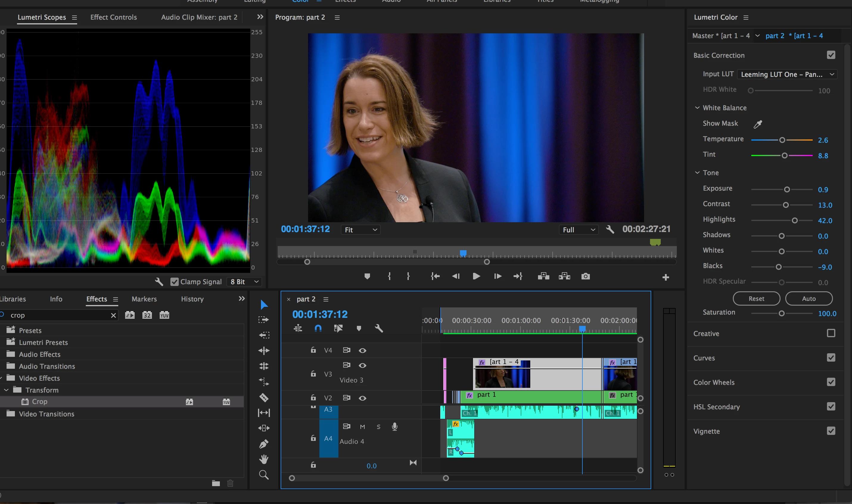Click the Add Marker button in program monitor
This screenshot has height=504, width=852.
point(367,276)
